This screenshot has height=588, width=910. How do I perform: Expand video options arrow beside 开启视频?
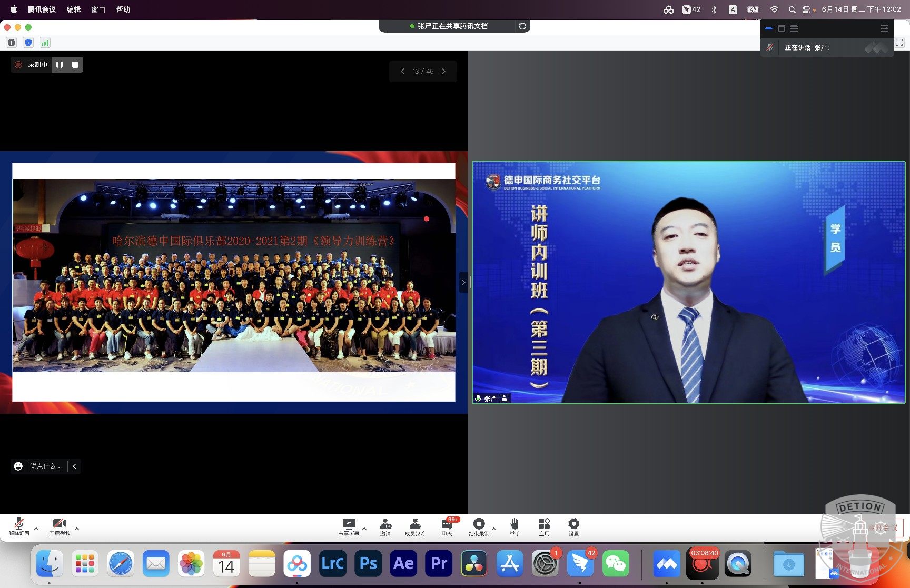coord(77,529)
